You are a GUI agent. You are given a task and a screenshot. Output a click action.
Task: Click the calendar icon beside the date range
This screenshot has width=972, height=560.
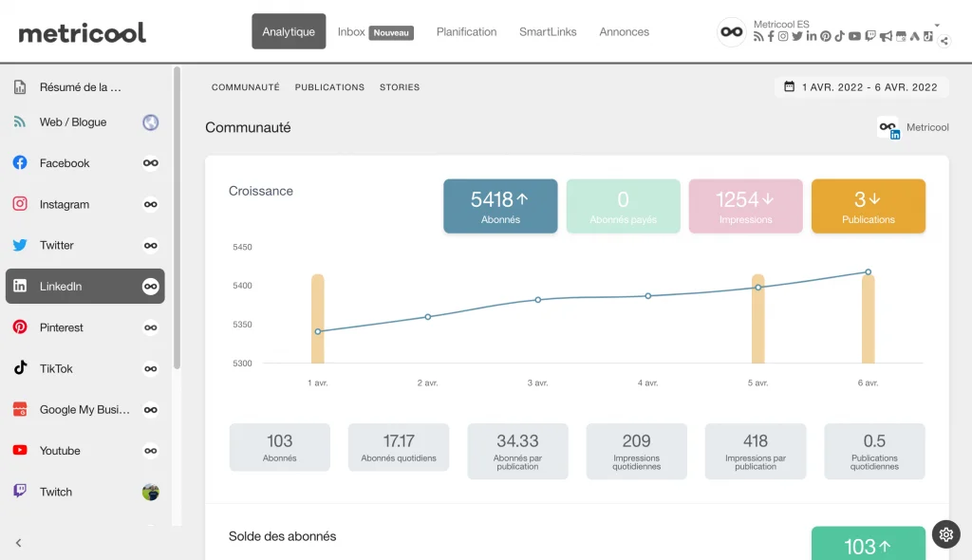pyautogui.click(x=789, y=86)
